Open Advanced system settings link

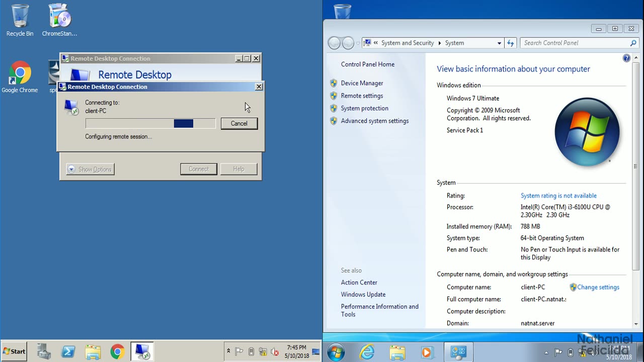pyautogui.click(x=375, y=121)
